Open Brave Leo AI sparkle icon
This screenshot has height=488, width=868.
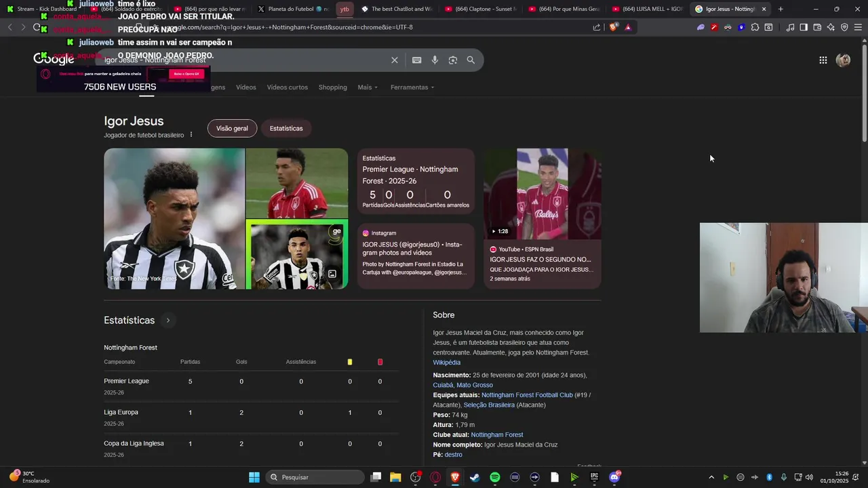pos(831,27)
